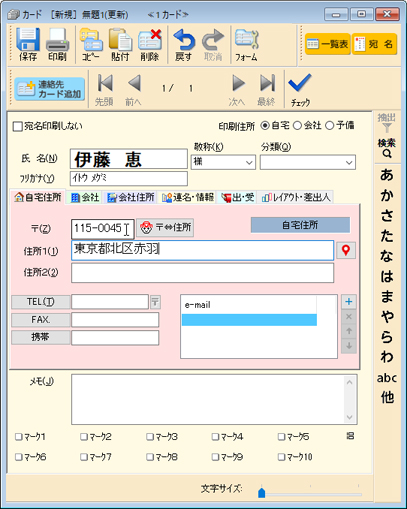Screen dimensions: 407x509
Task: Select the 会社 print address radio button
Action: [x=297, y=126]
